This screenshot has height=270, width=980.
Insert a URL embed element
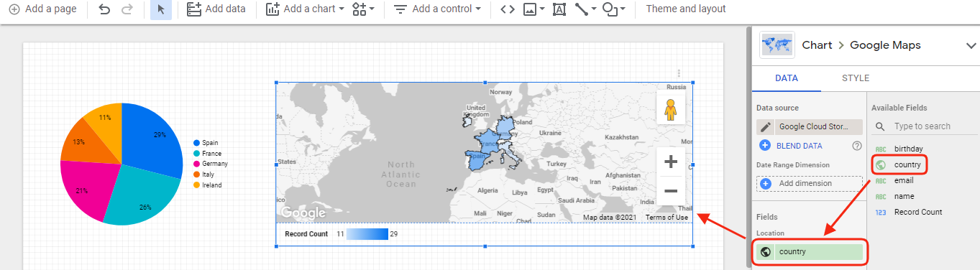[x=508, y=9]
